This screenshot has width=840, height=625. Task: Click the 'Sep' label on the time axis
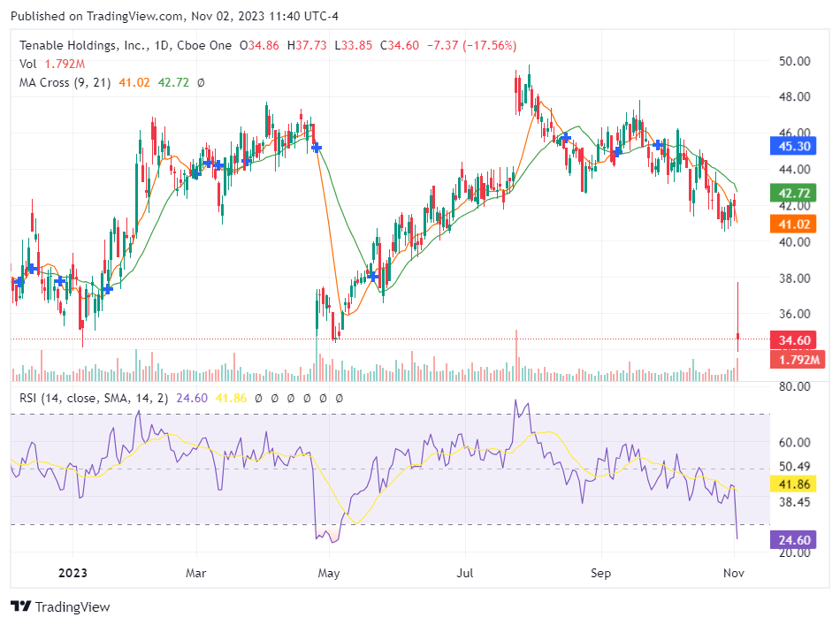(x=601, y=573)
